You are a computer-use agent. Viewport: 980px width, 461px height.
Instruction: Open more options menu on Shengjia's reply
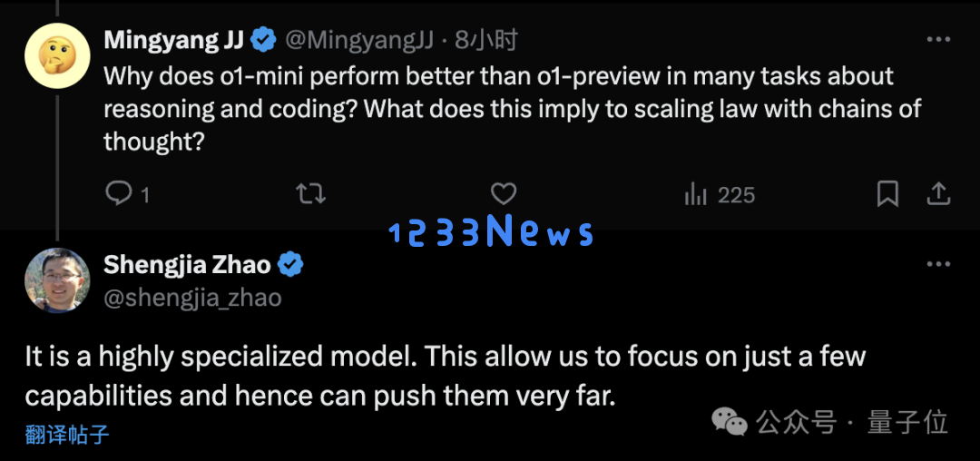[938, 265]
